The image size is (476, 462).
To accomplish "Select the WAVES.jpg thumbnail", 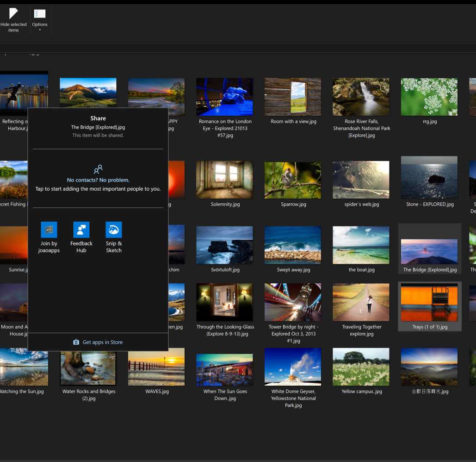I will (156, 366).
